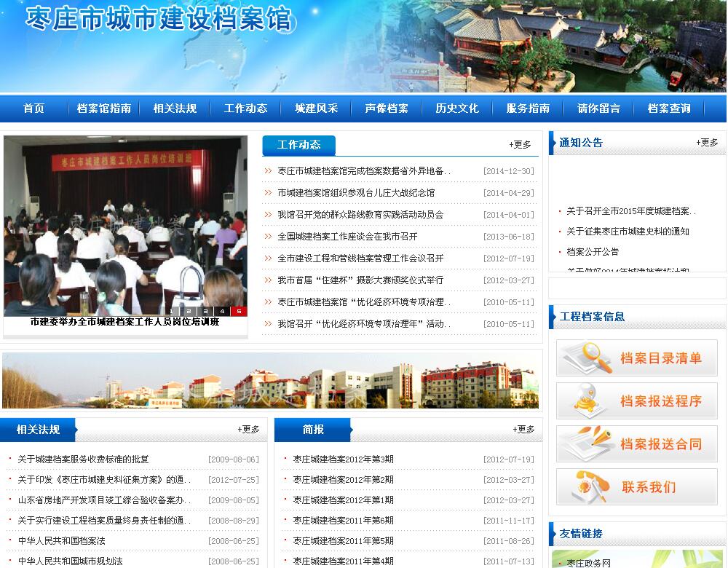Expand 通知公告 with its +更多 link
The image size is (728, 568).
pos(706,143)
